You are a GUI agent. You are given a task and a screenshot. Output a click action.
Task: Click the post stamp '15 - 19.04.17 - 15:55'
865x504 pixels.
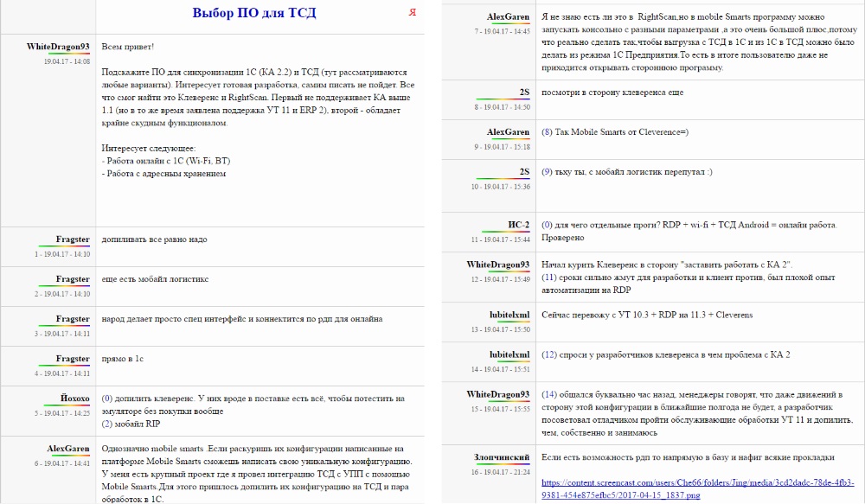pos(501,409)
